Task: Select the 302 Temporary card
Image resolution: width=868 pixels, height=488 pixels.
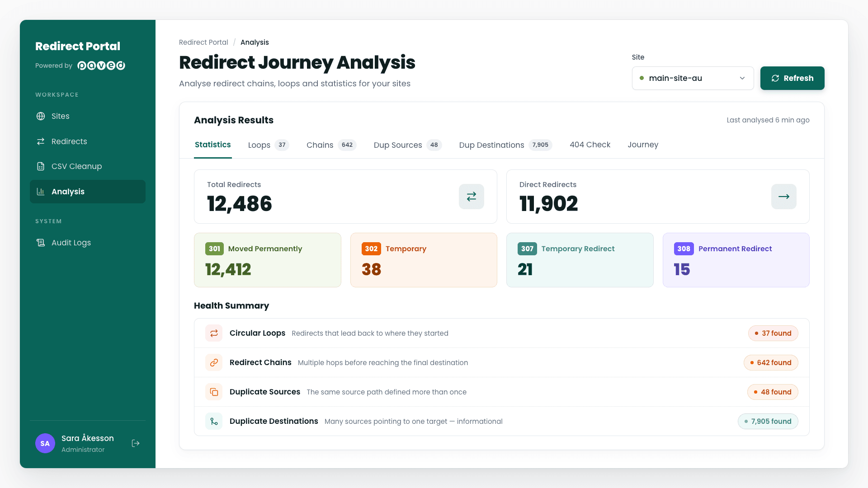Action: (424, 260)
